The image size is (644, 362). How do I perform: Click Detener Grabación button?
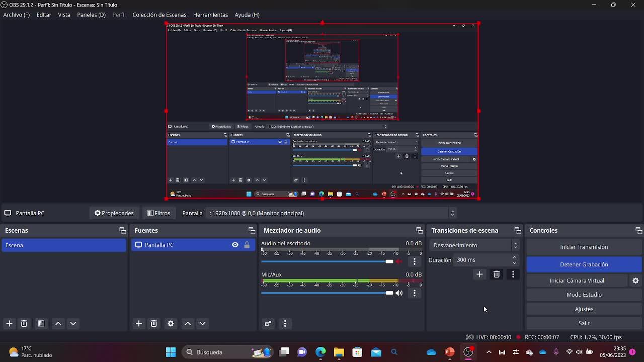[x=584, y=264]
